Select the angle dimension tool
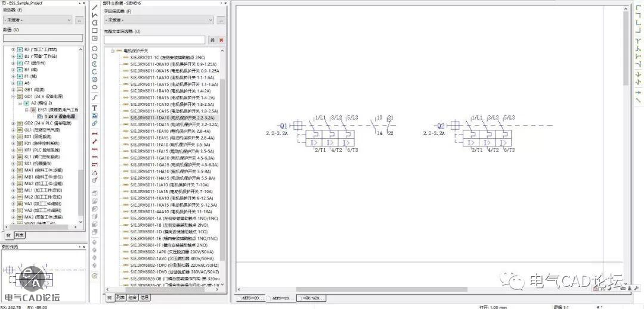This screenshot has width=644, height=309. click(x=94, y=172)
